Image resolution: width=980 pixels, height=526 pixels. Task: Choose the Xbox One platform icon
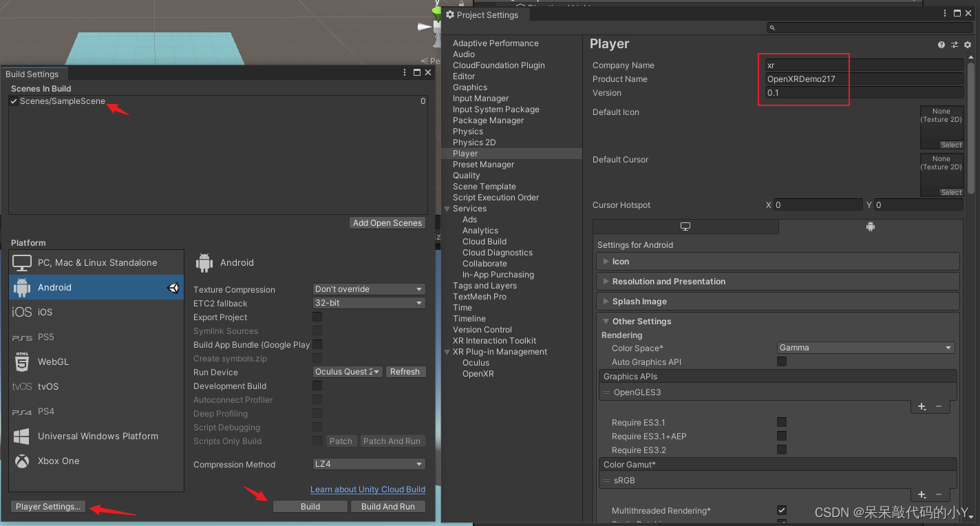click(x=22, y=461)
